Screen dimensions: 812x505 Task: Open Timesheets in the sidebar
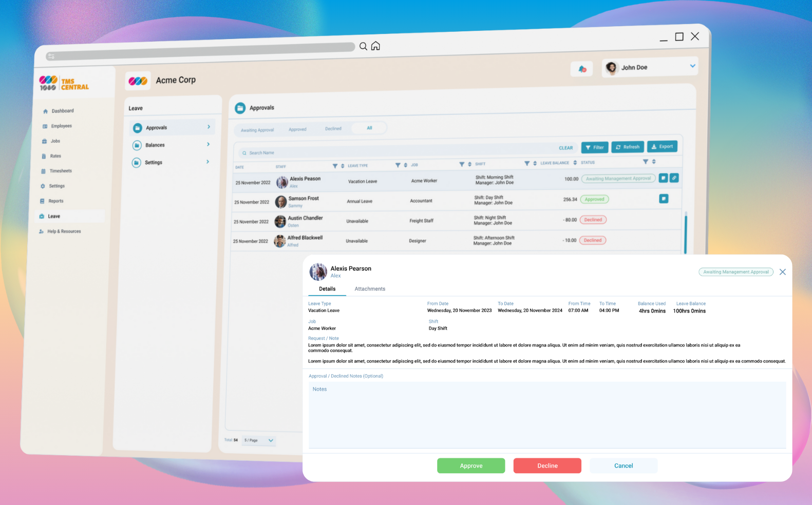click(60, 171)
